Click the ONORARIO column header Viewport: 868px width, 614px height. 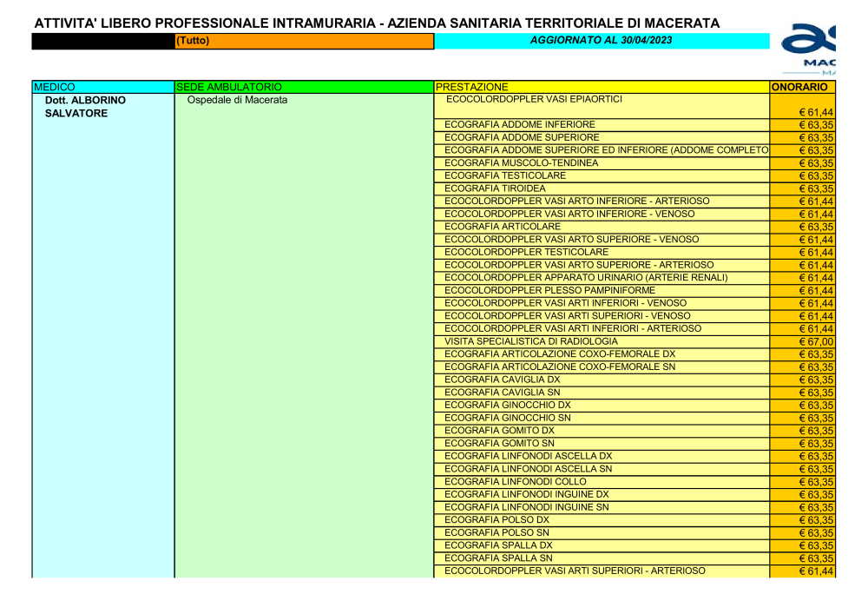point(802,87)
